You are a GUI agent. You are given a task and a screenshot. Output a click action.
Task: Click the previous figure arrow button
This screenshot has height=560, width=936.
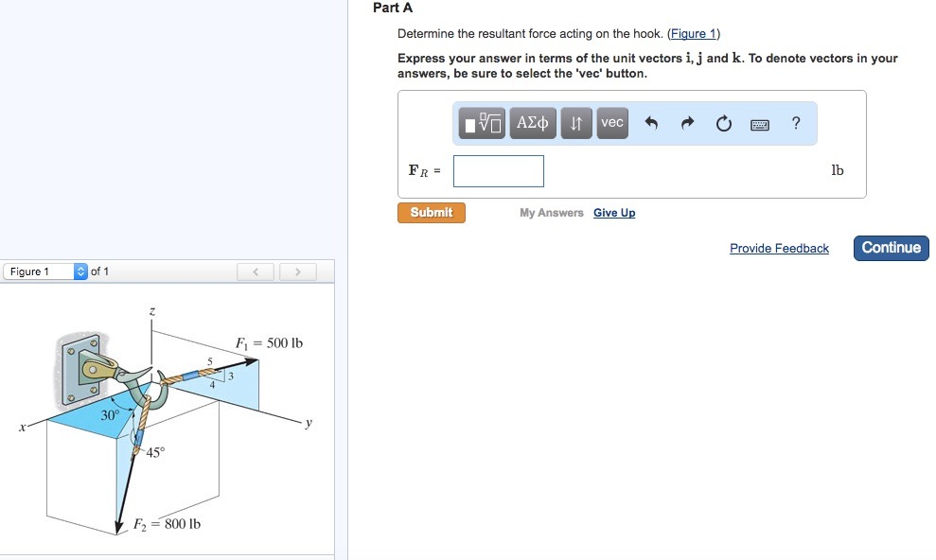click(x=255, y=271)
